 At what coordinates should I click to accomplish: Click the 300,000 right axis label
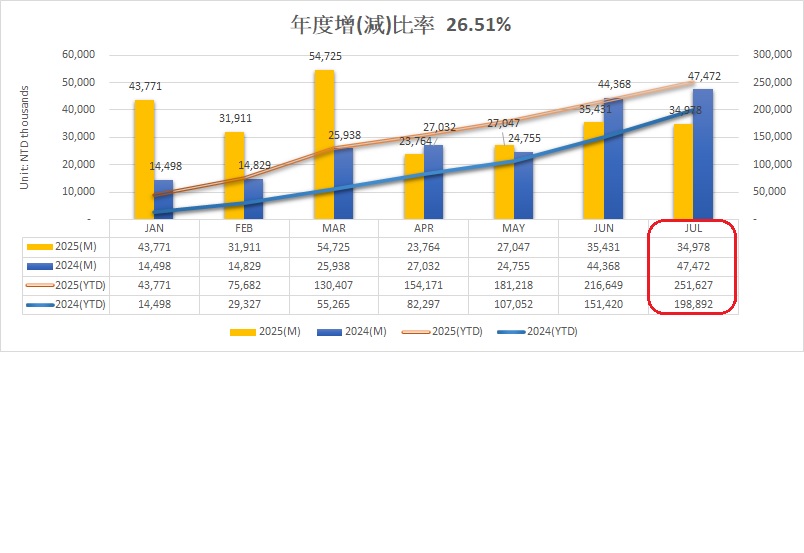[x=772, y=54]
